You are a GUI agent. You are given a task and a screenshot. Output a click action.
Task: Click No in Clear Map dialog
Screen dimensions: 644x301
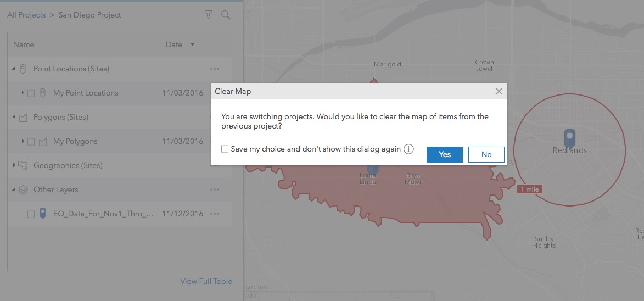(x=486, y=154)
